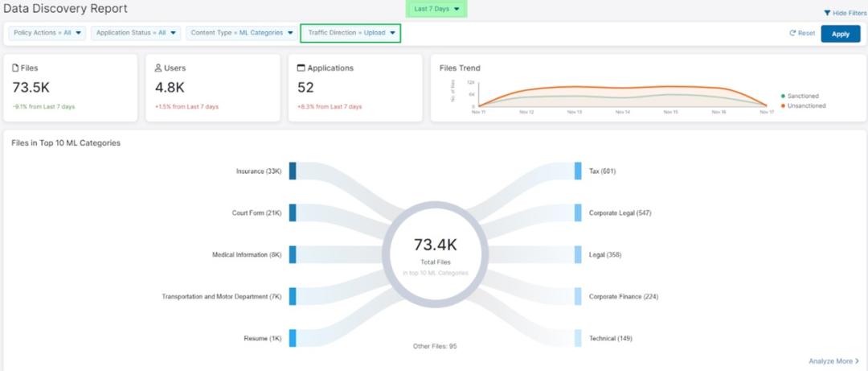This screenshot has width=868, height=371.
Task: Click the -9.1% from Last 7 days text
Action: click(x=43, y=106)
